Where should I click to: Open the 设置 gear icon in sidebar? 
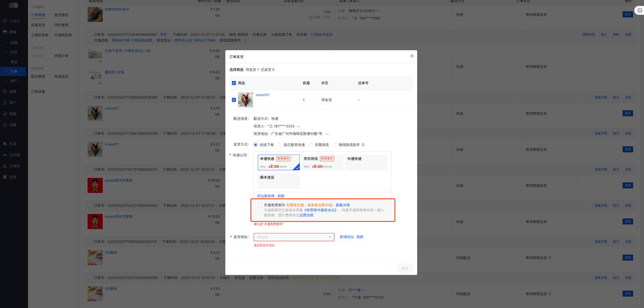[5, 125]
